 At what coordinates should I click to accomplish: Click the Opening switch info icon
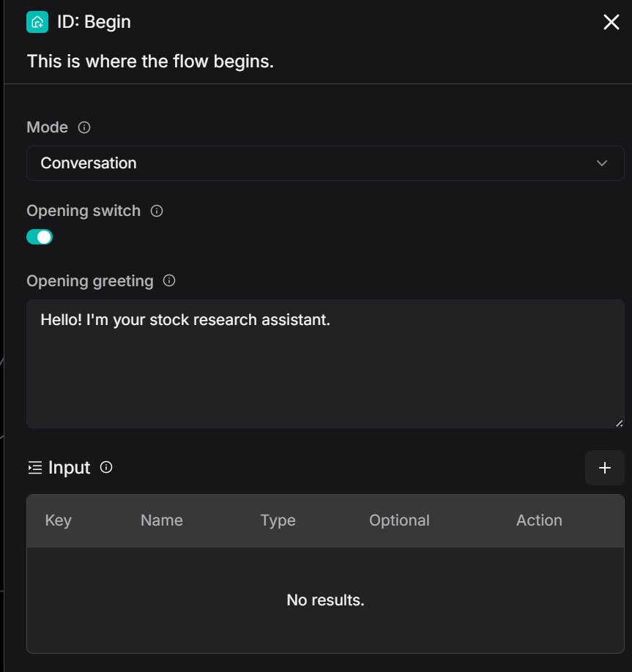(156, 211)
